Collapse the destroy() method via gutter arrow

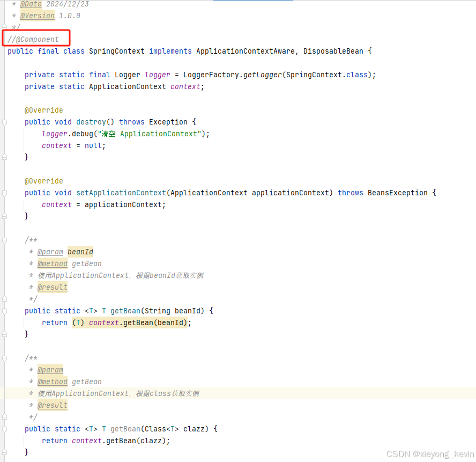coord(4,122)
